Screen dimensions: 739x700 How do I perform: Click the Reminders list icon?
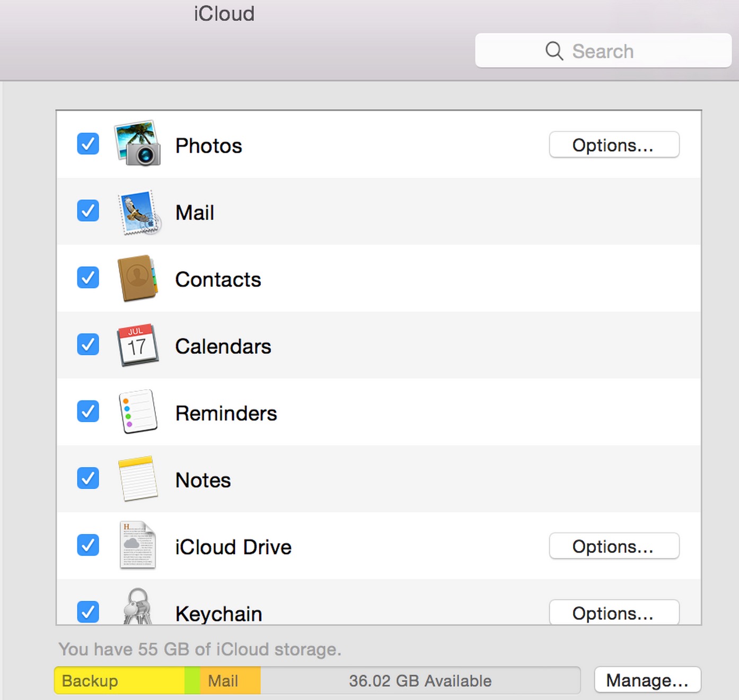138,412
